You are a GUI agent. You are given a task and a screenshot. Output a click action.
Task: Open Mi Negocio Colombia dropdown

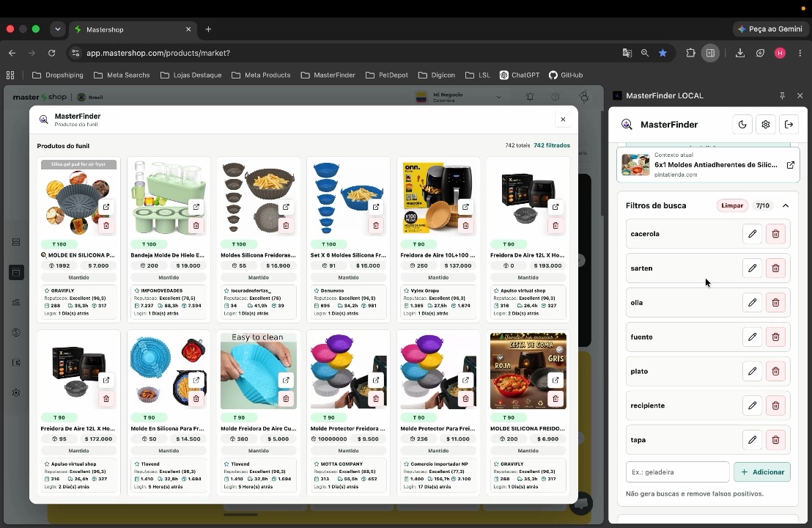tap(459, 97)
